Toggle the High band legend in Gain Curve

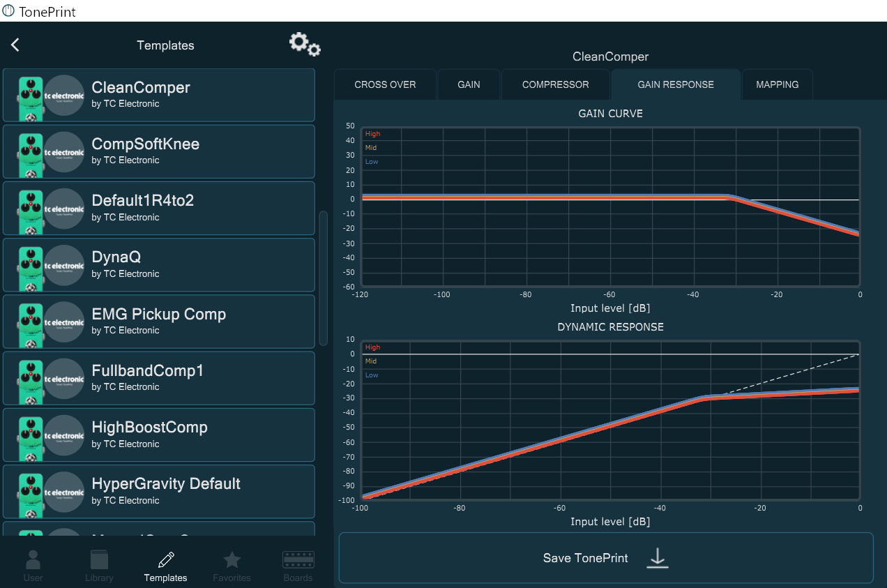[x=373, y=134]
